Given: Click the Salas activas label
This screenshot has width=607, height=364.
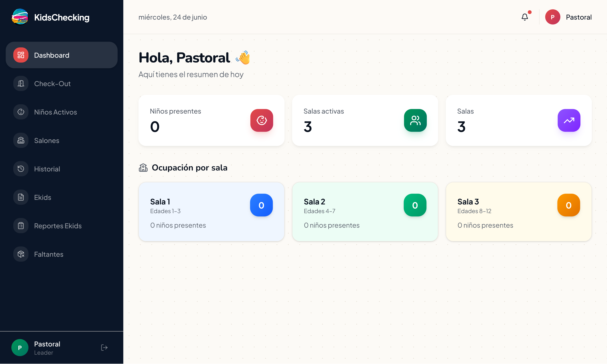Looking at the screenshot, I should coord(324,111).
